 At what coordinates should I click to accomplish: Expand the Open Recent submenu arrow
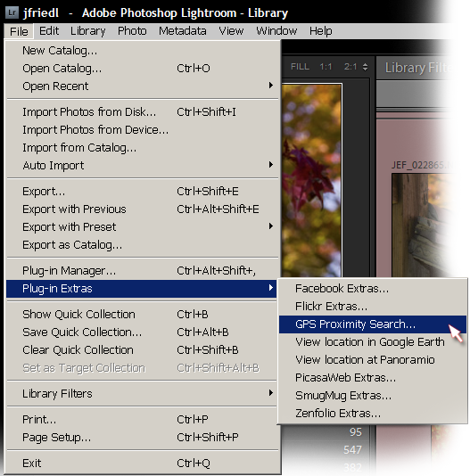(x=271, y=86)
